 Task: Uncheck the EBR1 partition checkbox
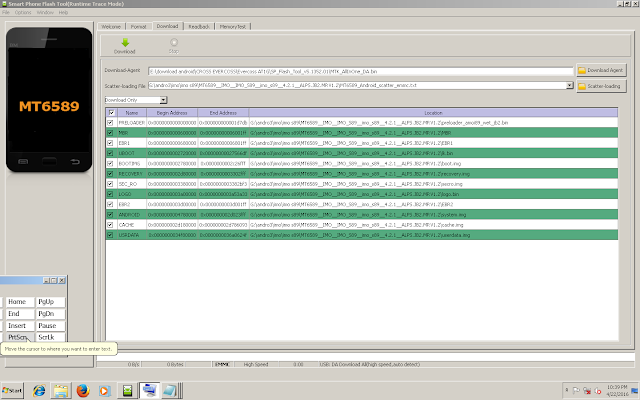click(110, 143)
